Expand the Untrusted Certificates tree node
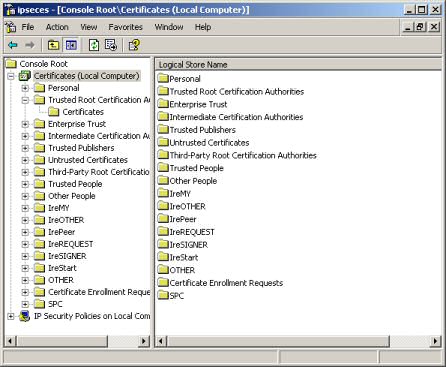Viewport: 446px width, 367px height. (x=25, y=160)
